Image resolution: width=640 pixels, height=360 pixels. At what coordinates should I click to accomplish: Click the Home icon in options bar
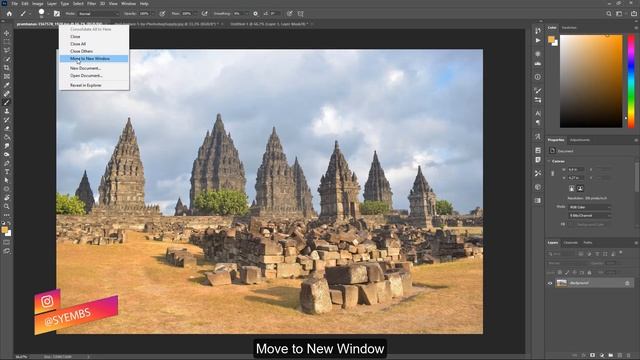coord(9,13)
